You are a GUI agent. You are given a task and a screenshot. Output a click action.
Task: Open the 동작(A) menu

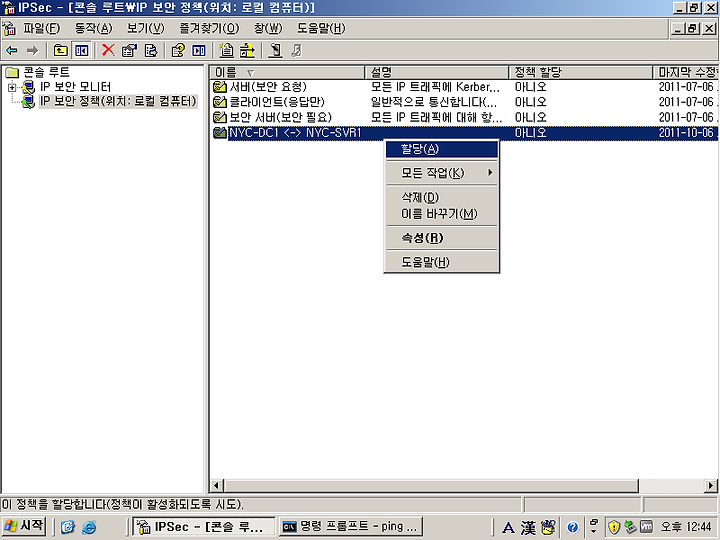point(94,28)
